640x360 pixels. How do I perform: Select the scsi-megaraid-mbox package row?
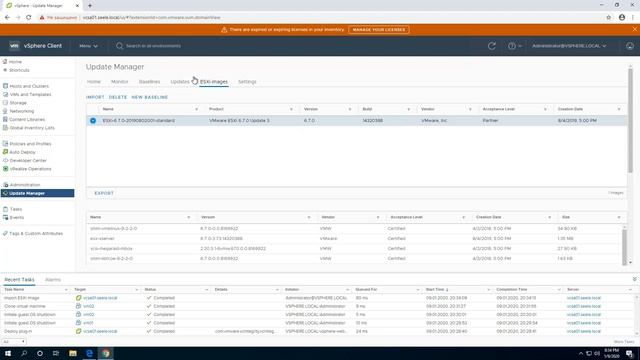[x=354, y=249]
